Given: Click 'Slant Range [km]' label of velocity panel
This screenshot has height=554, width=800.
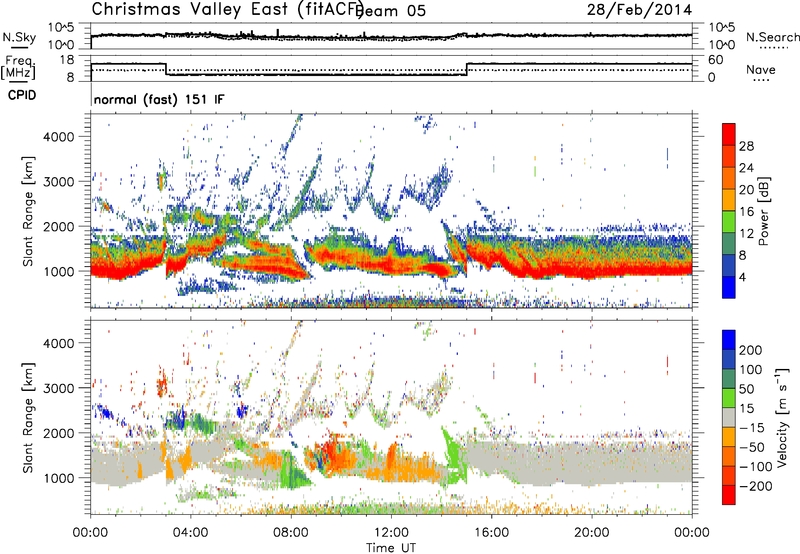Looking at the screenshot, I should [28, 417].
